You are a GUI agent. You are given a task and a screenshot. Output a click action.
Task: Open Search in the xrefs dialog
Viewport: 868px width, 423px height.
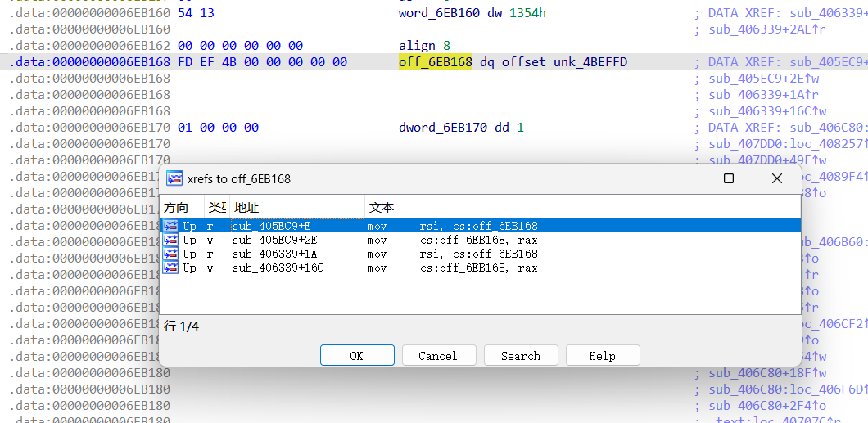point(521,356)
